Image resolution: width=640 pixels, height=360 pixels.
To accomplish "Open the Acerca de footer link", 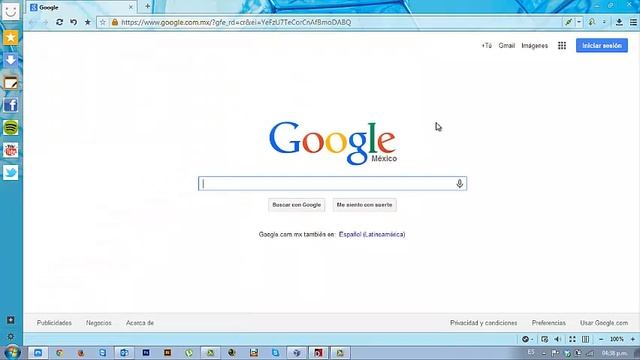I will tap(140, 323).
